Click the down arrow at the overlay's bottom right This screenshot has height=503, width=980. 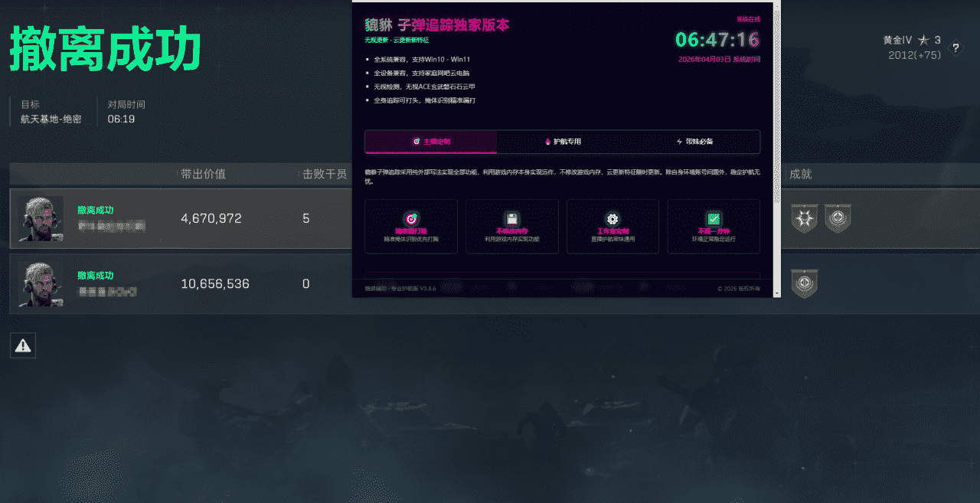click(x=776, y=292)
